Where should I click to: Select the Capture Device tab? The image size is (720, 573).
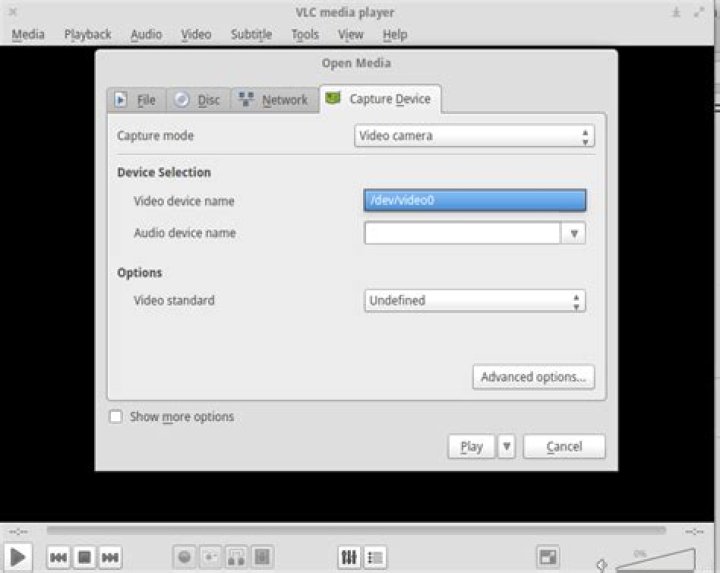[x=380, y=99]
